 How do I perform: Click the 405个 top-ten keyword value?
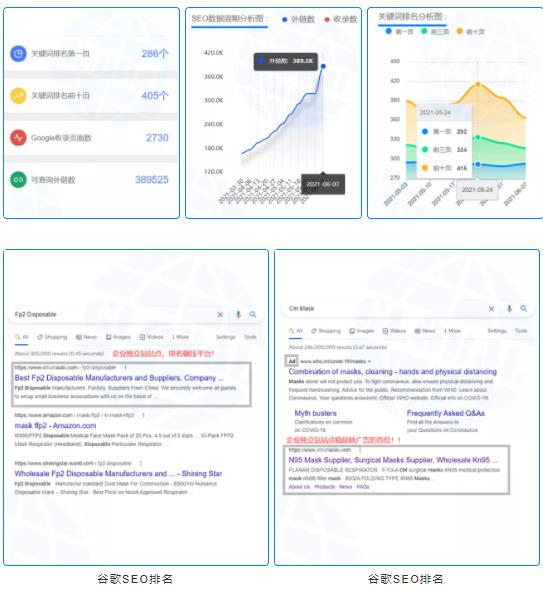[155, 96]
